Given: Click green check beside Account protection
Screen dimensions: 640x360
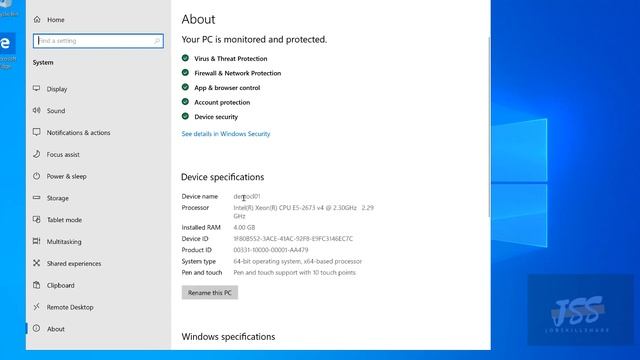Looking at the screenshot, I should pyautogui.click(x=185, y=102).
